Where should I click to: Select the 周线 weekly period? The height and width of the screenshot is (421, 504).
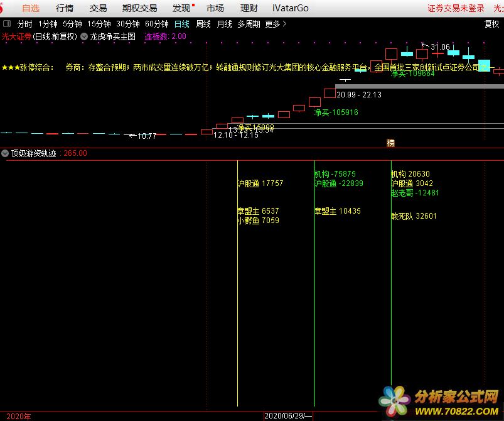coord(203,24)
